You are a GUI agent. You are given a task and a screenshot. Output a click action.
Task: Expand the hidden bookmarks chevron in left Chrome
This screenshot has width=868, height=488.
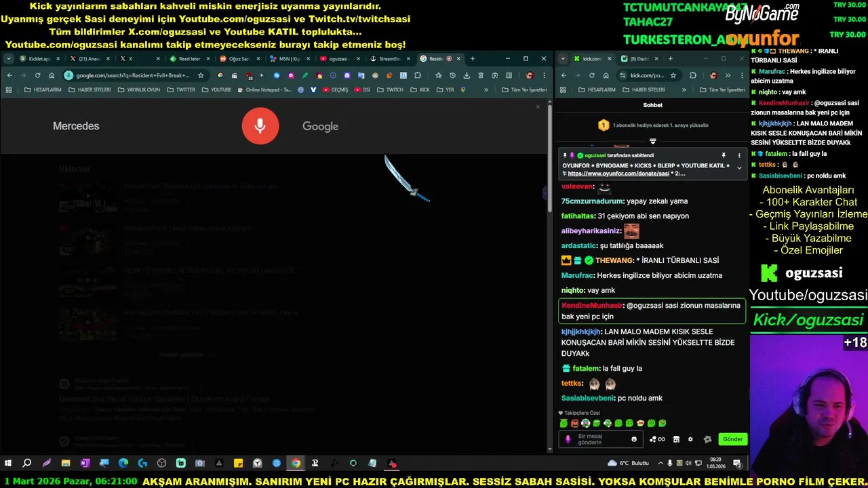click(x=486, y=89)
